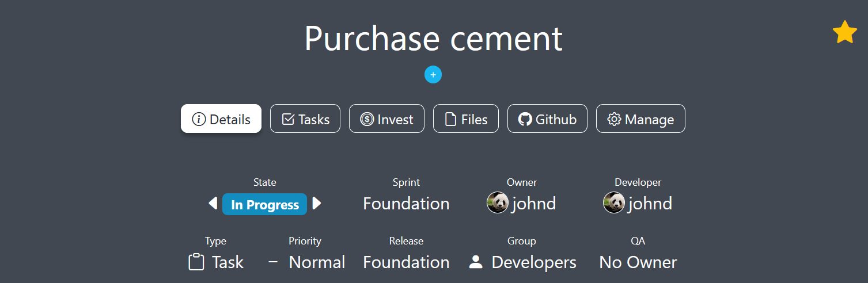The height and width of the screenshot is (283, 868).
Task: Click the Task type clipboard icon
Action: coord(196,262)
